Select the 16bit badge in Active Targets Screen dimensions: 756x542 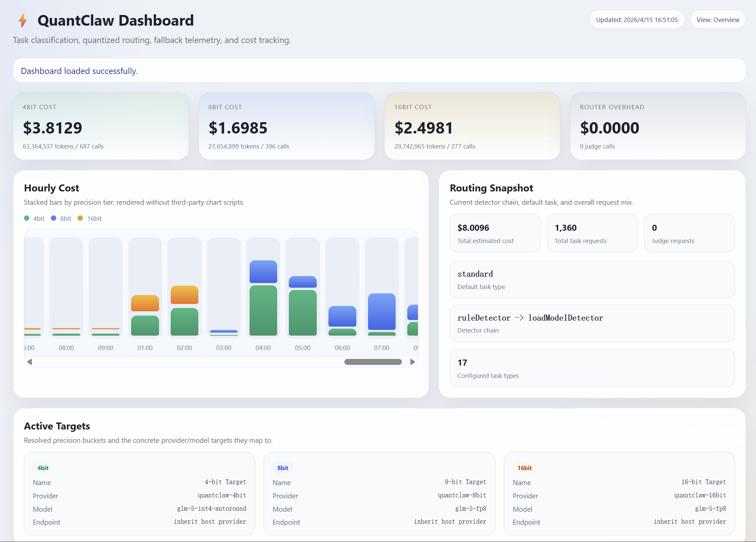pyautogui.click(x=524, y=468)
